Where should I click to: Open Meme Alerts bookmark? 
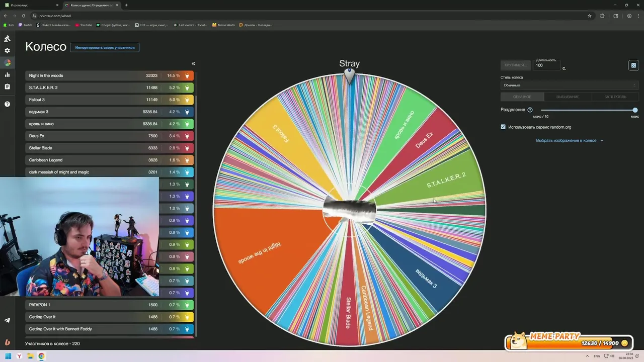tap(224, 25)
